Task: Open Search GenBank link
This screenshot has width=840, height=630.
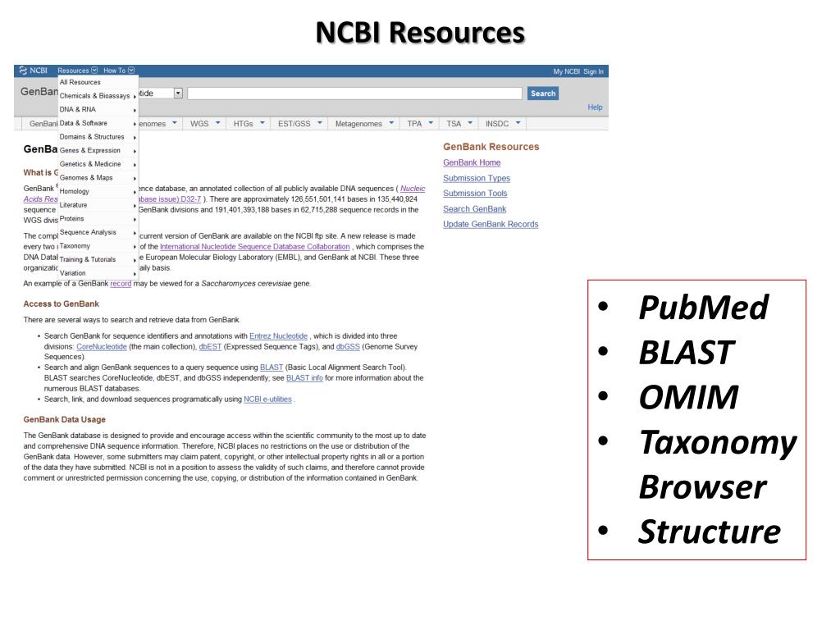Action: 474,209
